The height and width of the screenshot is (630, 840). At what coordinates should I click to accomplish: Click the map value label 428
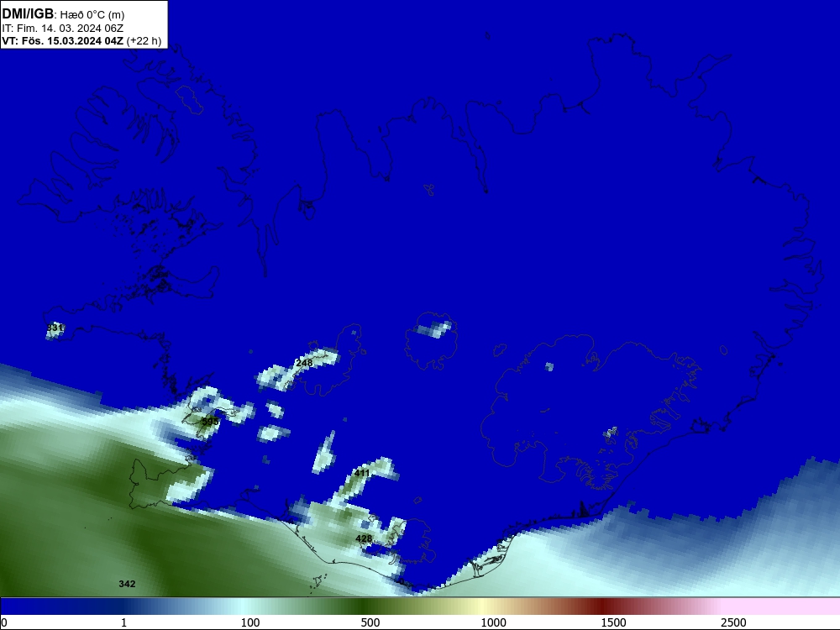(x=364, y=539)
